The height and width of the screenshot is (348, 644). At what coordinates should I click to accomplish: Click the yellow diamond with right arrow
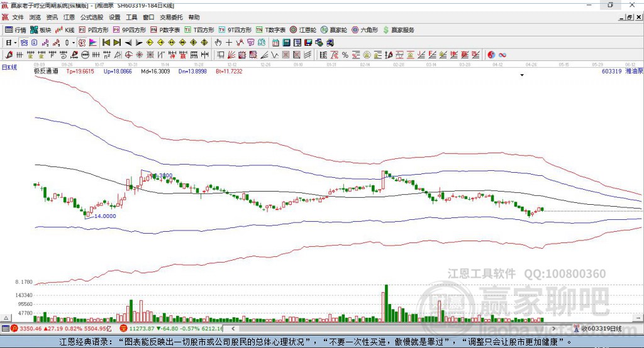(160, 43)
